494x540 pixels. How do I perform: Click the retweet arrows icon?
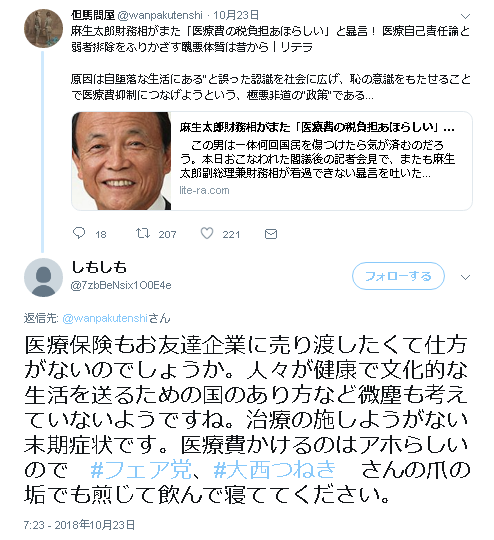(143, 233)
